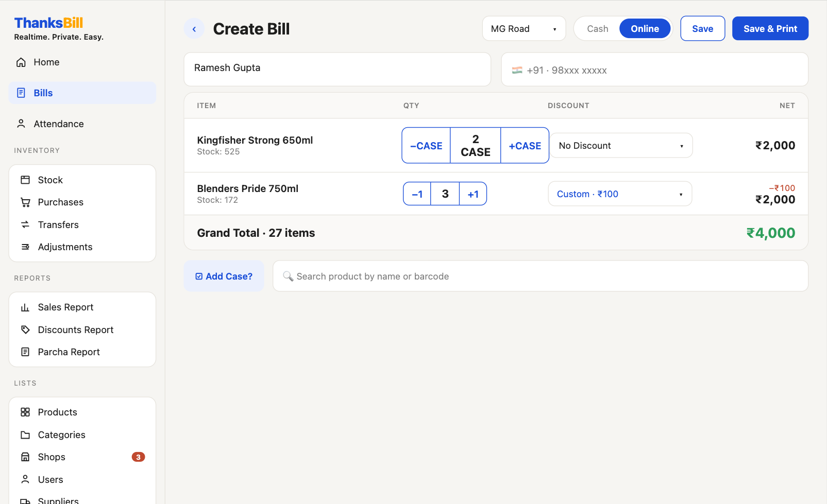Screen dimensions: 827x504
Task: Open Sales Report
Action: (x=82, y=307)
